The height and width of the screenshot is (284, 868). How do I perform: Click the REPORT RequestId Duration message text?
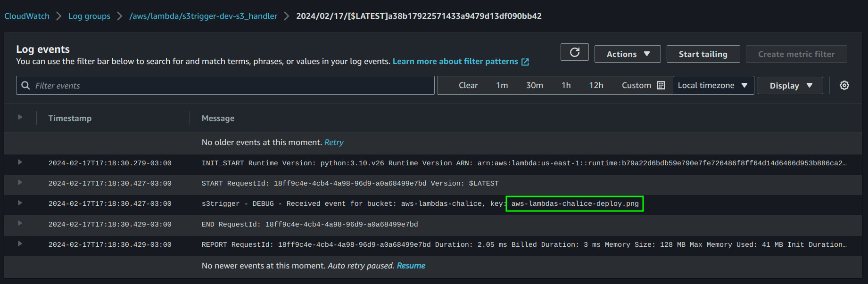524,244
